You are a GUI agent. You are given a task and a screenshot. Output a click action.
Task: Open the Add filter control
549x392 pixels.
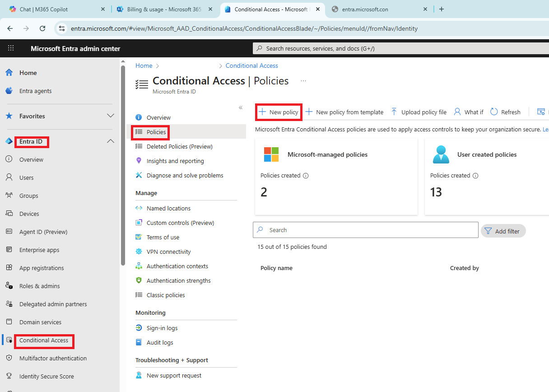(502, 231)
